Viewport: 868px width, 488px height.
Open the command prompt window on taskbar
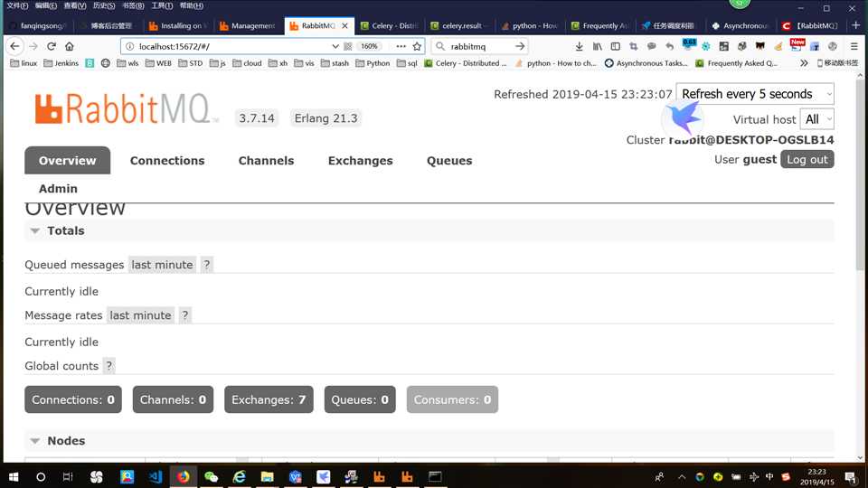click(x=435, y=476)
